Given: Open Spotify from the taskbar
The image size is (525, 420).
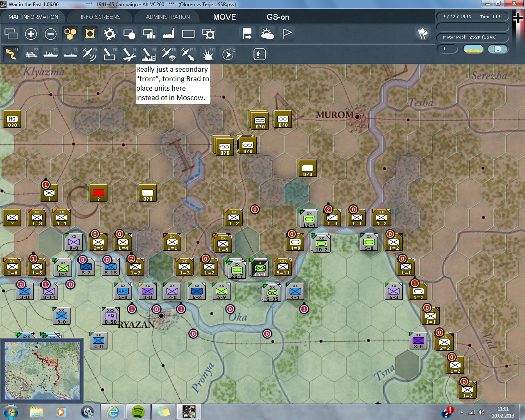Looking at the screenshot, I should tap(138, 411).
